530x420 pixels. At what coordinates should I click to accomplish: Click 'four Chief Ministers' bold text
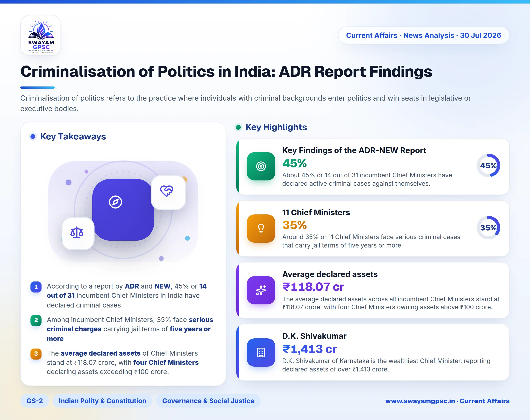click(166, 362)
